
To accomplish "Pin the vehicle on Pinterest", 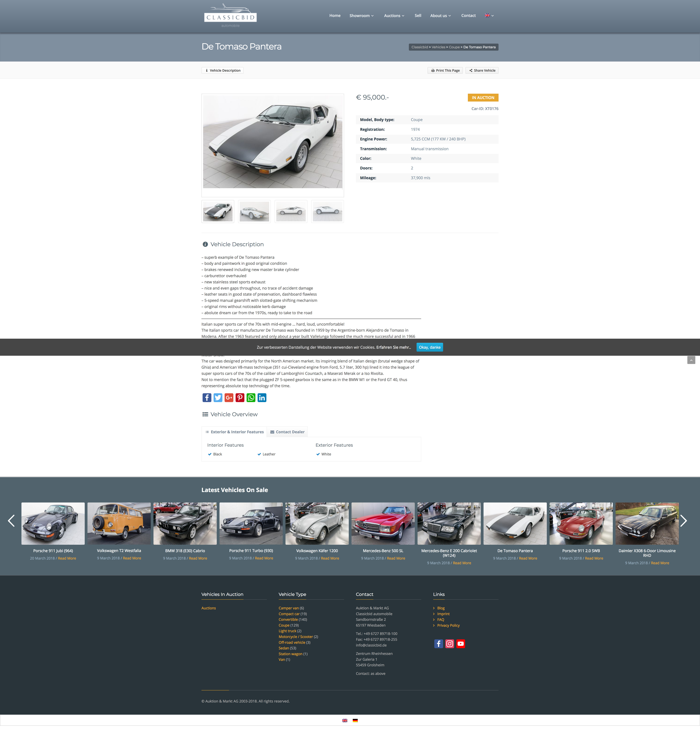I will (240, 398).
